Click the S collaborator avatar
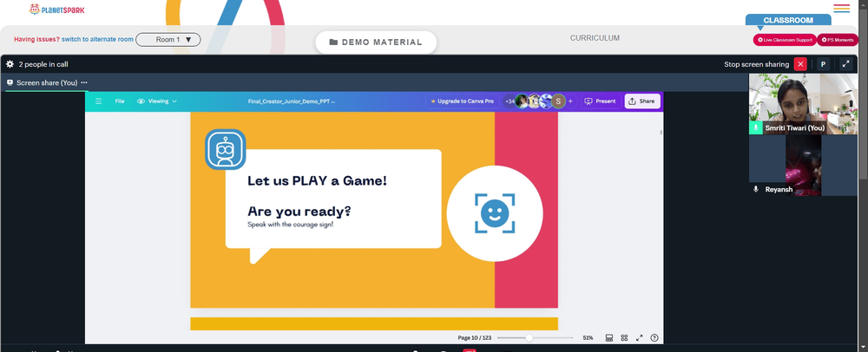This screenshot has height=352, width=868. point(558,101)
